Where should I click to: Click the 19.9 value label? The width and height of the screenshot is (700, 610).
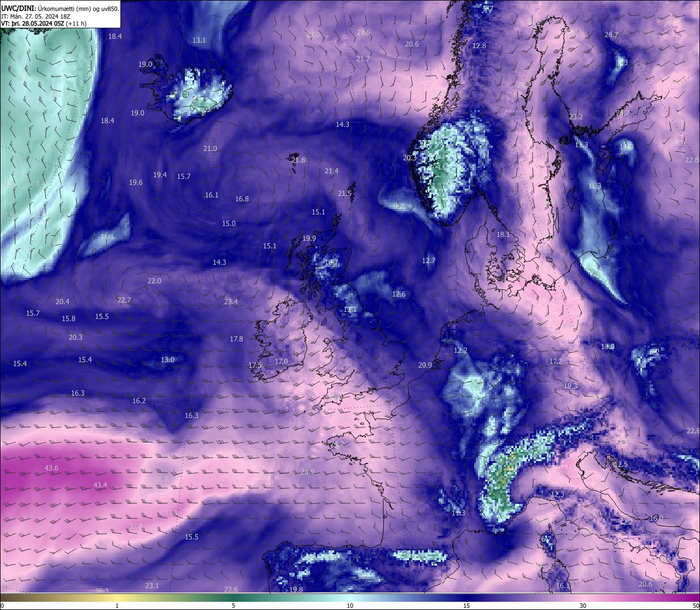tap(309, 239)
